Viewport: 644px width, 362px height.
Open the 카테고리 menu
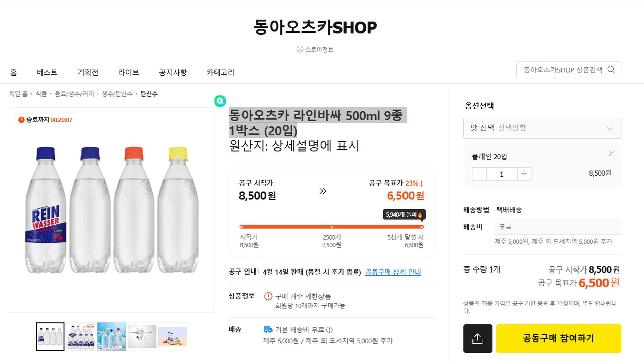point(220,72)
